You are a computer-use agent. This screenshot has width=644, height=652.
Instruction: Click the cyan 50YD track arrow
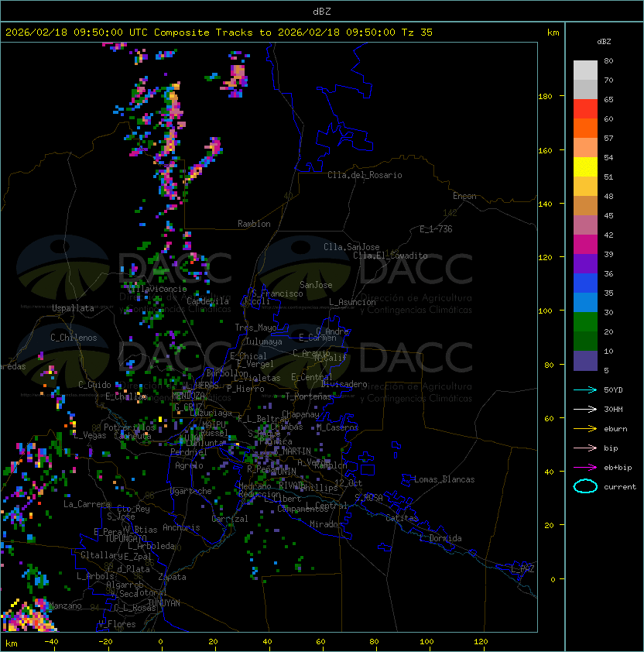point(585,390)
